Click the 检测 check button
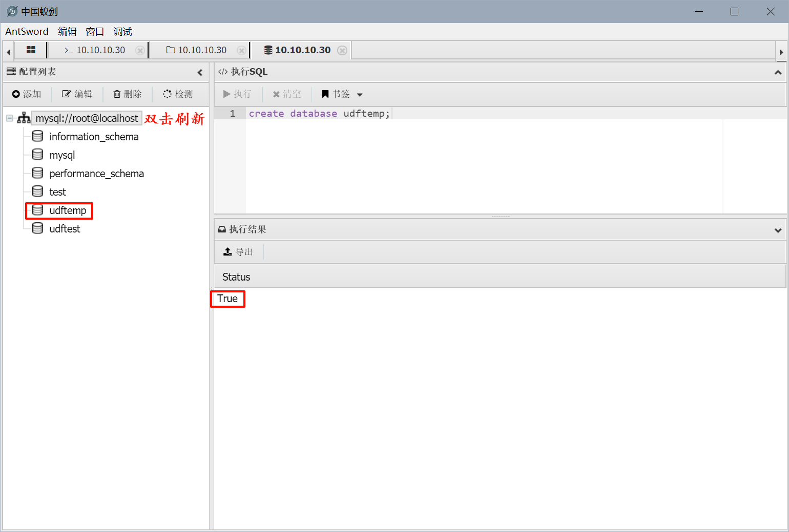The height and width of the screenshot is (532, 789). click(178, 94)
